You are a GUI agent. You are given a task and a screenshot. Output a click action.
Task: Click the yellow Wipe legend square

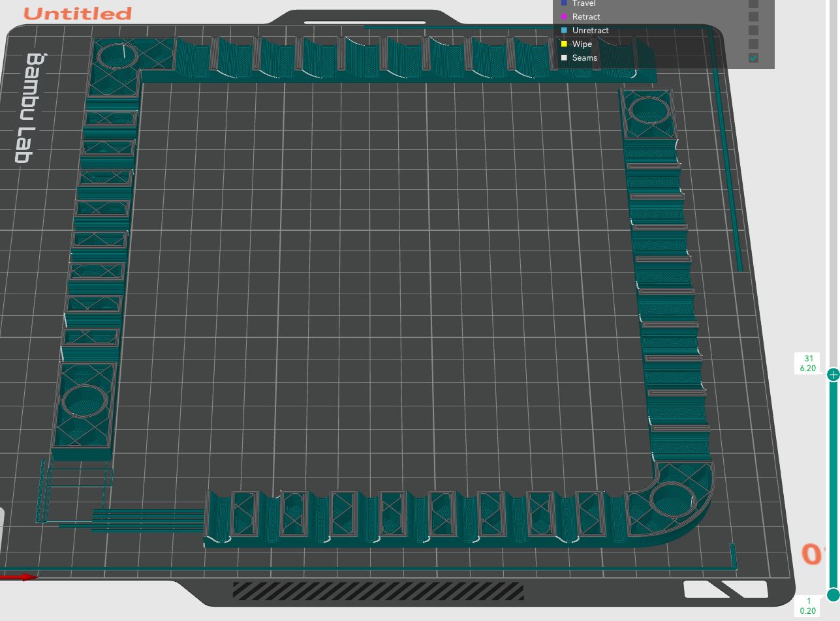click(564, 44)
